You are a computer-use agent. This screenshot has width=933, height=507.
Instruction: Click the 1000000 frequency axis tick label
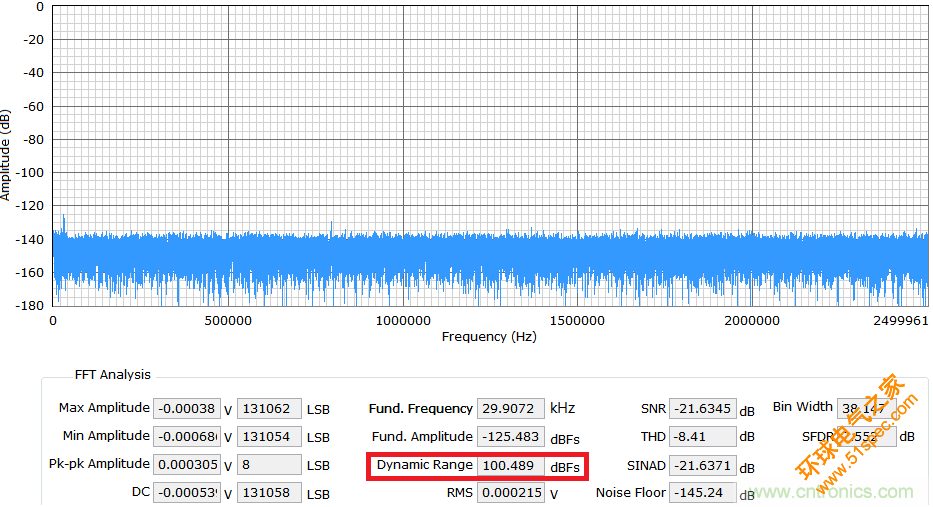tap(403, 321)
